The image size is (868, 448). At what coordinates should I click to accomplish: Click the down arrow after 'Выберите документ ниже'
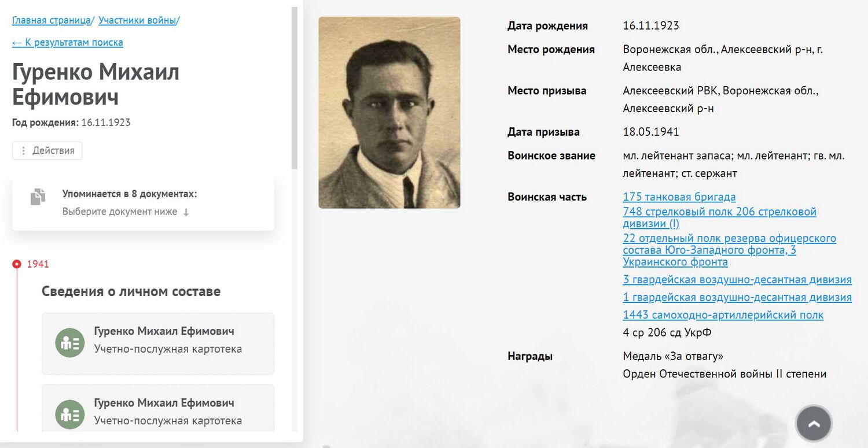(186, 212)
